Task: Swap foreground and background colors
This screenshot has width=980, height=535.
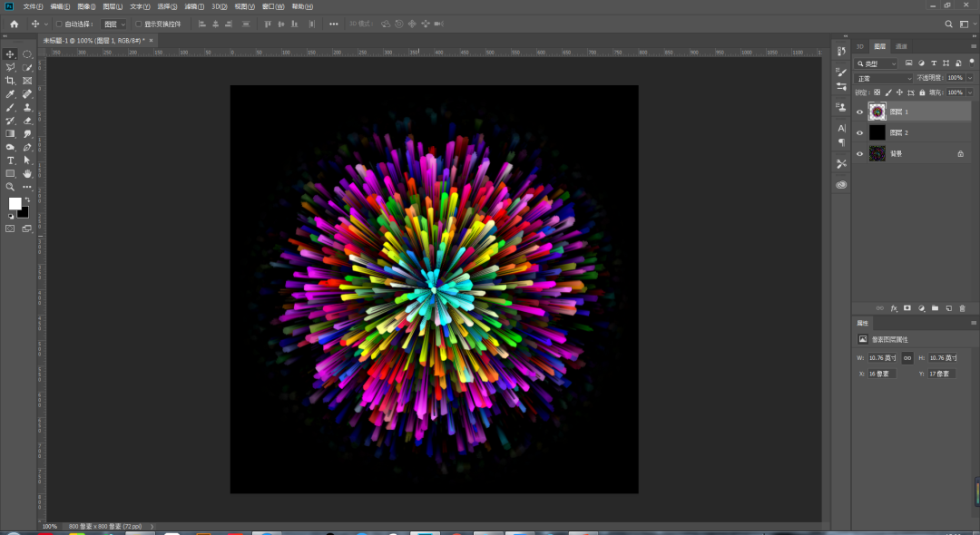Action: coord(27,200)
